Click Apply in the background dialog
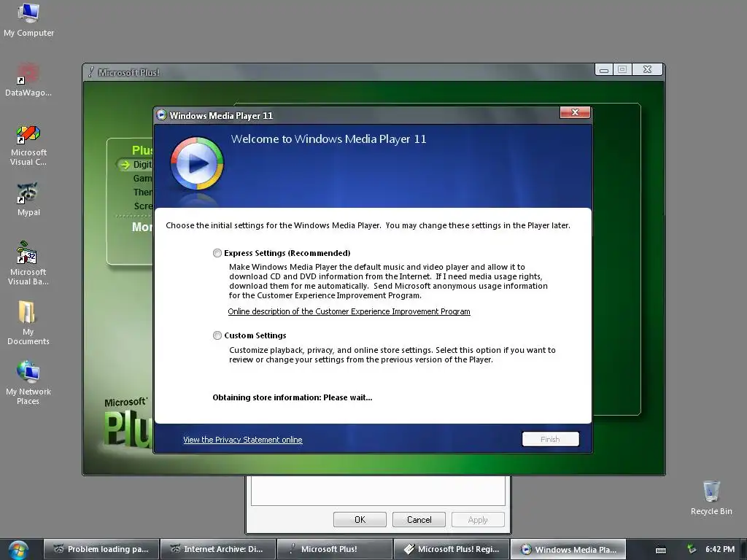 coord(478,519)
